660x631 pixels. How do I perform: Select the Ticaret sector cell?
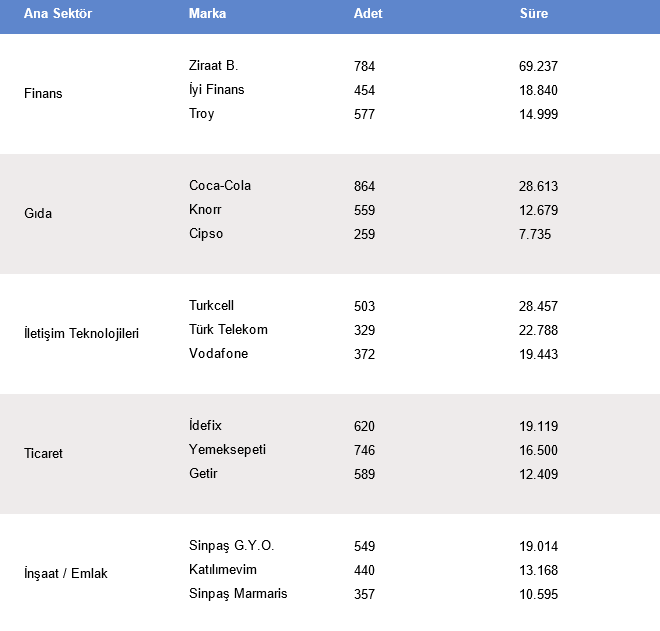click(x=43, y=454)
